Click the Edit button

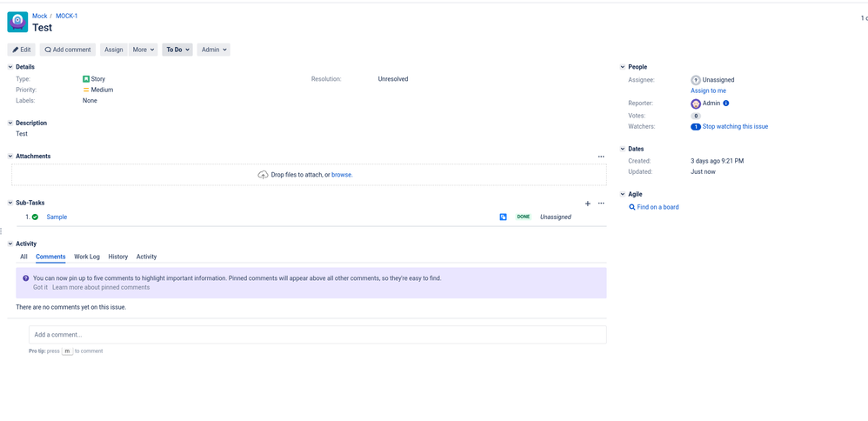22,50
